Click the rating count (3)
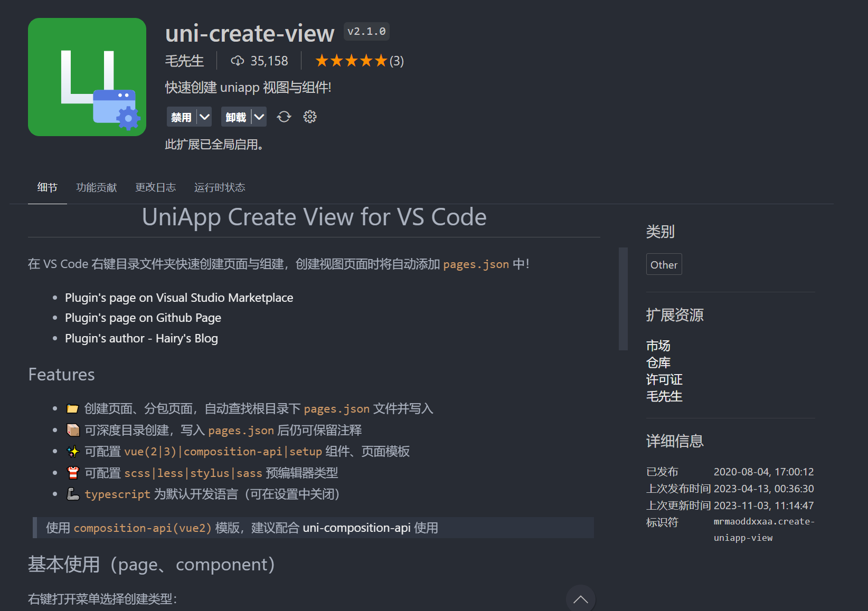The width and height of the screenshot is (868, 611). click(397, 61)
